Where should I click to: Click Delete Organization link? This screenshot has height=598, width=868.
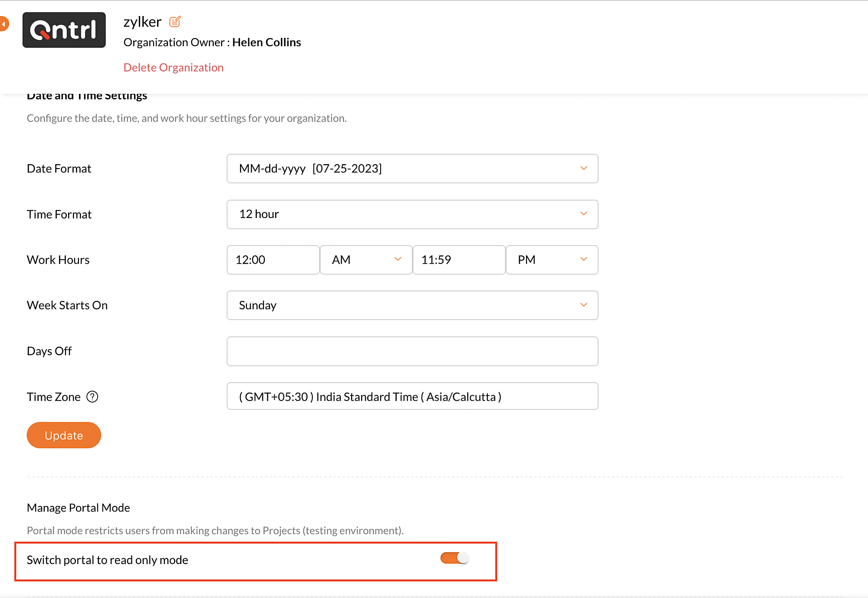pos(173,67)
